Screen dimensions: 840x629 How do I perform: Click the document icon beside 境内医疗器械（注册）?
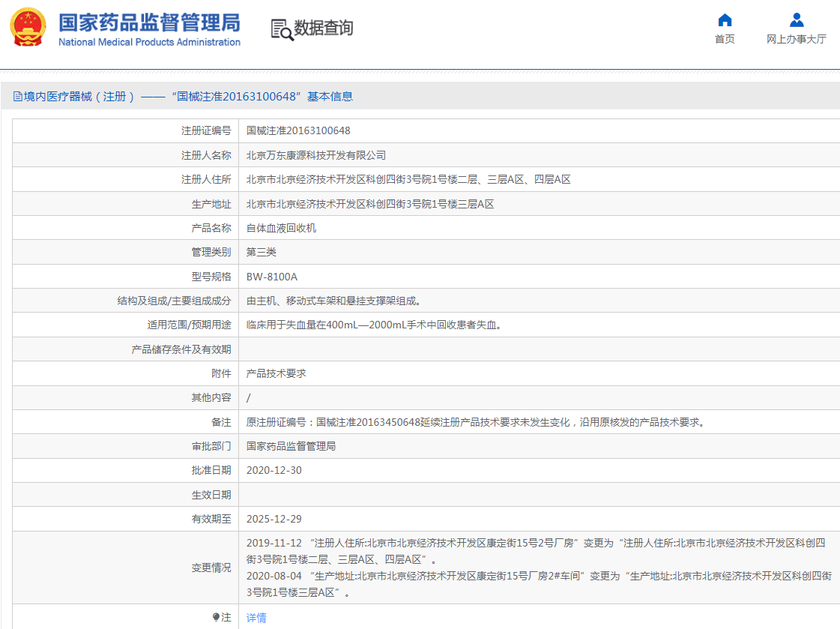click(17, 96)
